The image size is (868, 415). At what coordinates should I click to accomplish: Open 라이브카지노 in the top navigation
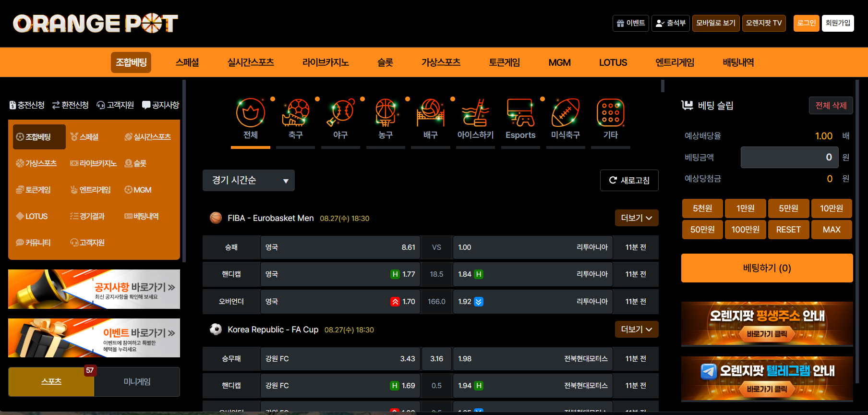click(325, 62)
